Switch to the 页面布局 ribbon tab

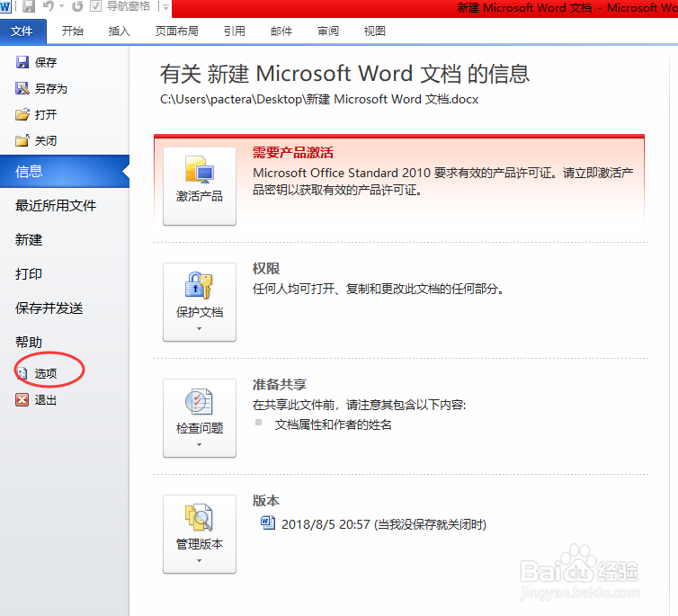[x=177, y=31]
